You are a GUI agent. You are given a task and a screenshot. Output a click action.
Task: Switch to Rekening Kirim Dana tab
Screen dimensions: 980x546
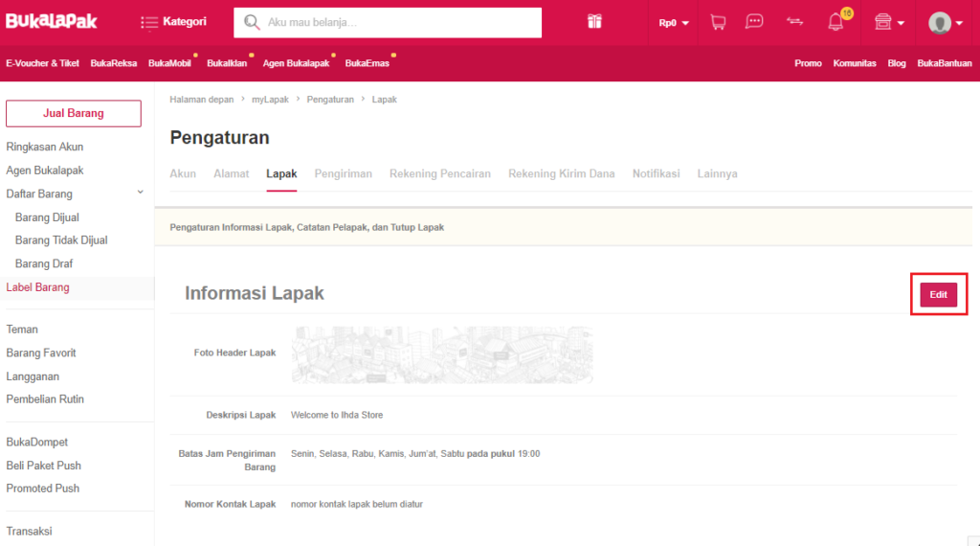[x=561, y=174]
